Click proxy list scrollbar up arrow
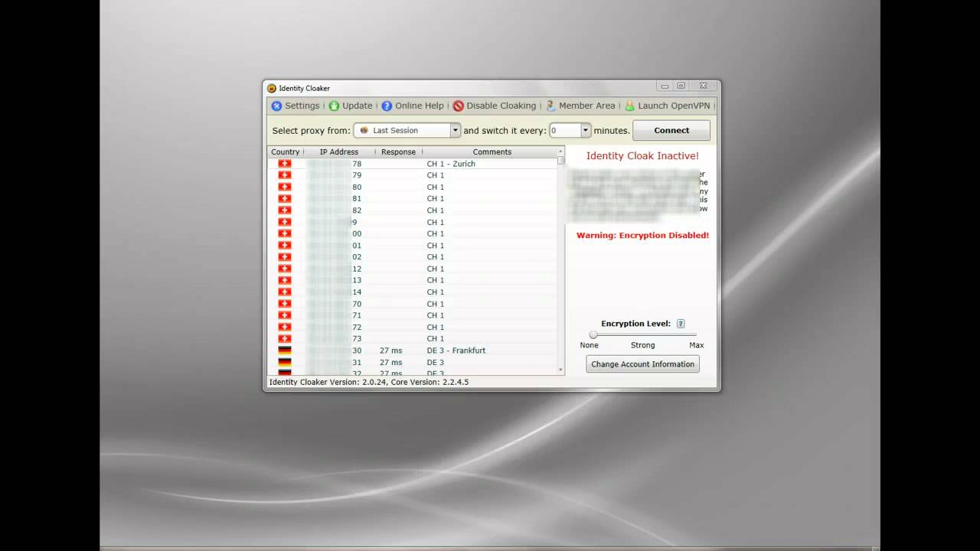This screenshot has width=980, height=551. point(561,151)
